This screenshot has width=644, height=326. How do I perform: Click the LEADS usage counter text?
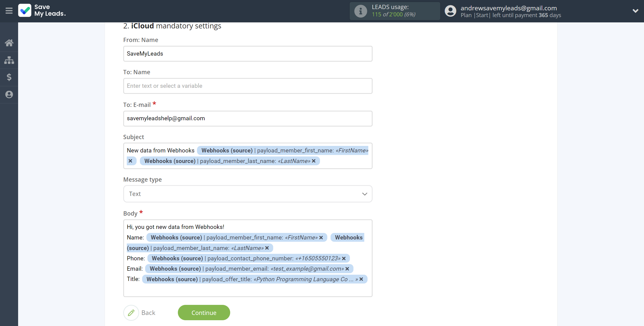(x=393, y=14)
